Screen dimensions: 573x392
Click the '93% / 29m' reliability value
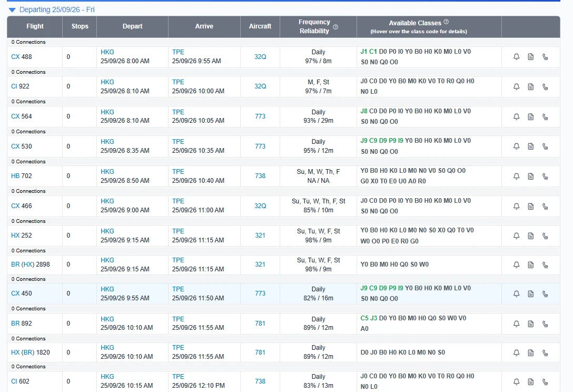point(318,121)
